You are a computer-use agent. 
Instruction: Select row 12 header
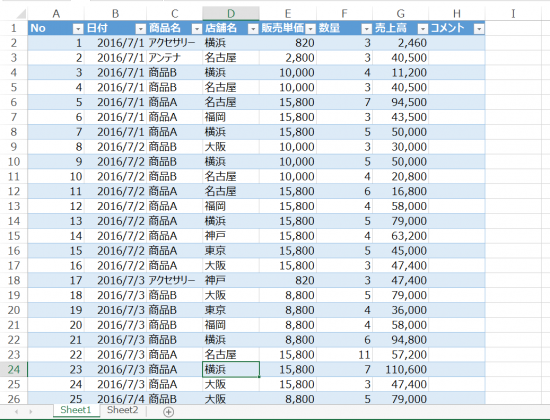coord(14,191)
